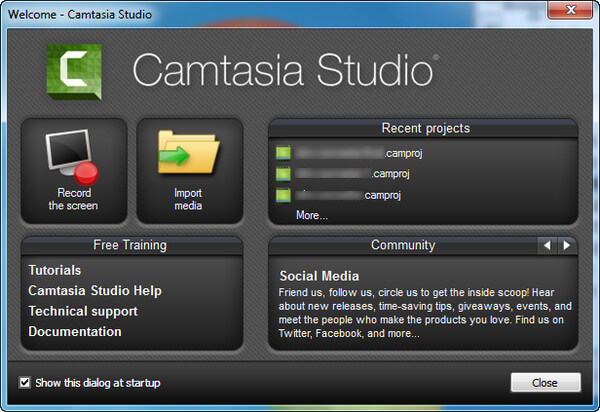Screen dimensions: 600x412
Task: Click the Social Media description paragraph
Action: (x=425, y=313)
